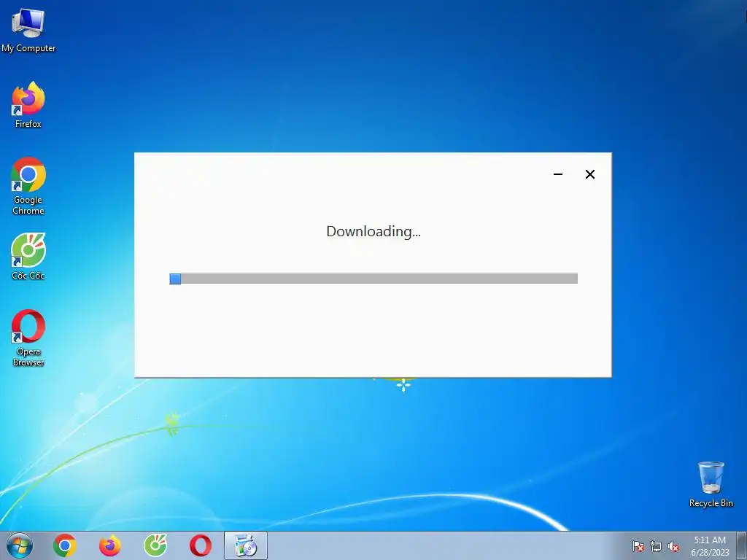Open the muted volume tray icon
747x560 pixels.
point(673,546)
